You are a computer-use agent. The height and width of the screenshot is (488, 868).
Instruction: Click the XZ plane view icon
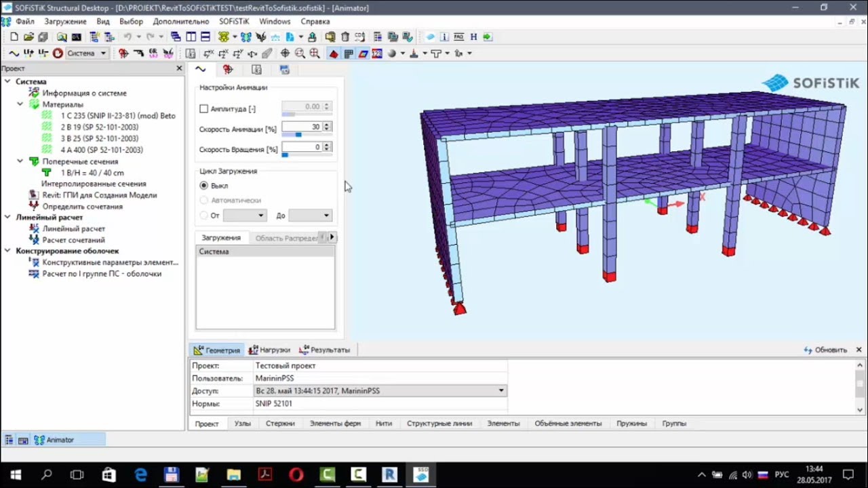223,54
